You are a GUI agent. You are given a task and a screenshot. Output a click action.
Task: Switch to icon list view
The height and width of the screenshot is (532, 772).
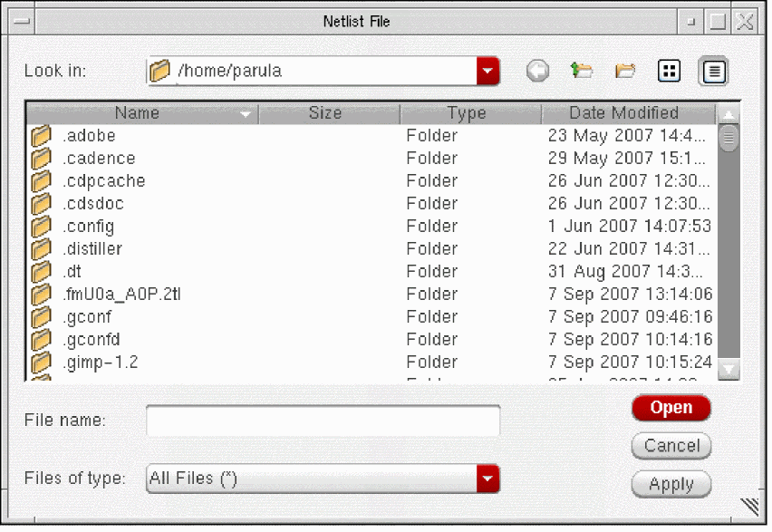(669, 71)
